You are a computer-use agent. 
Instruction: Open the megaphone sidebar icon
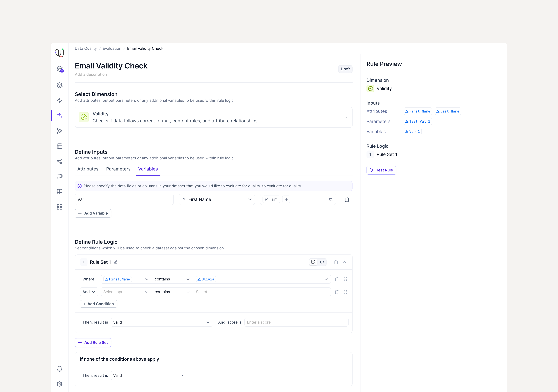(60, 176)
